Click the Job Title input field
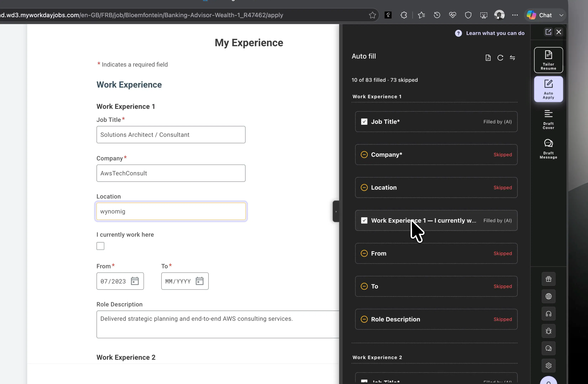 coord(171,135)
